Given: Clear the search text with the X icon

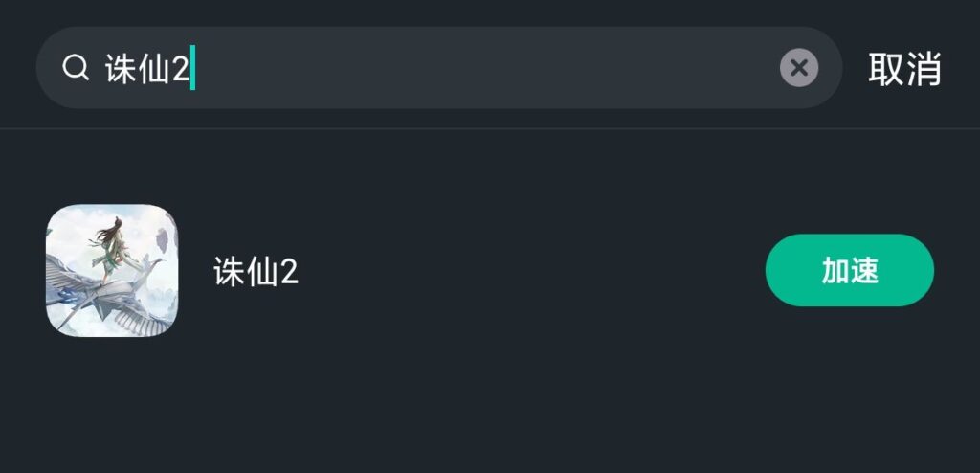Looking at the screenshot, I should pyautogui.click(x=799, y=68).
